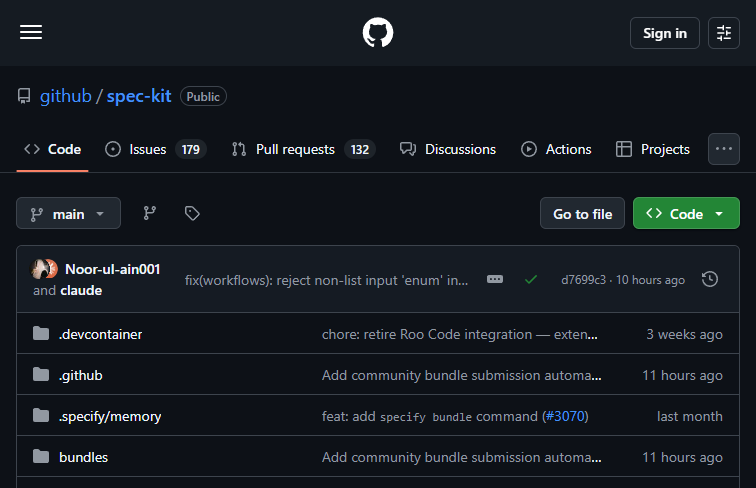This screenshot has height=488, width=756.
Task: Click '11 hours ago' timestamp in bundles row
Action: pyautogui.click(x=682, y=457)
